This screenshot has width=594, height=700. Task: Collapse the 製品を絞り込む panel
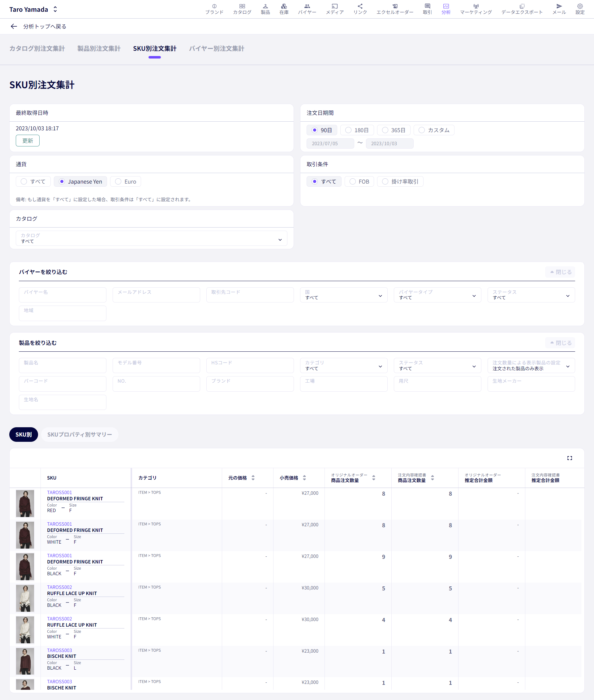[x=560, y=343]
